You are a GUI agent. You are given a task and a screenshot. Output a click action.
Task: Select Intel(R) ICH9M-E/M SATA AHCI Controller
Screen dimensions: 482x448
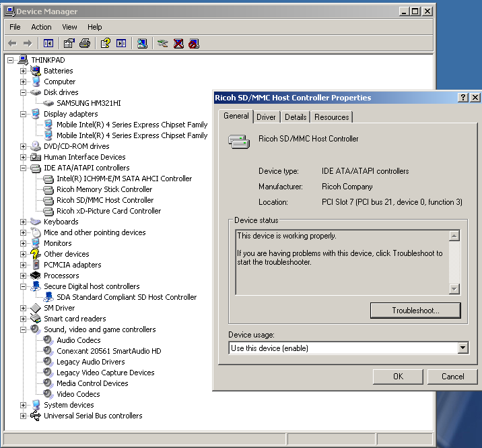124,179
